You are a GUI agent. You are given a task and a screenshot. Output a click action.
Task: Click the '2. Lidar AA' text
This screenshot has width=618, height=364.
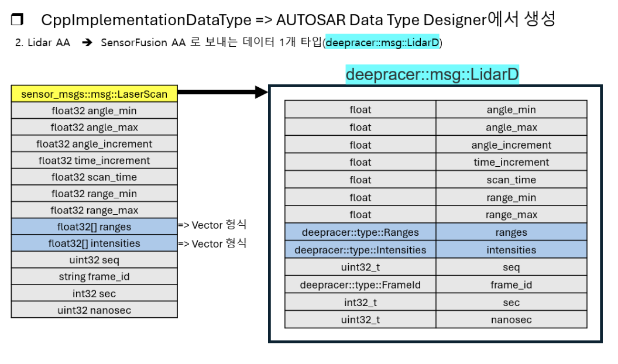tap(43, 43)
